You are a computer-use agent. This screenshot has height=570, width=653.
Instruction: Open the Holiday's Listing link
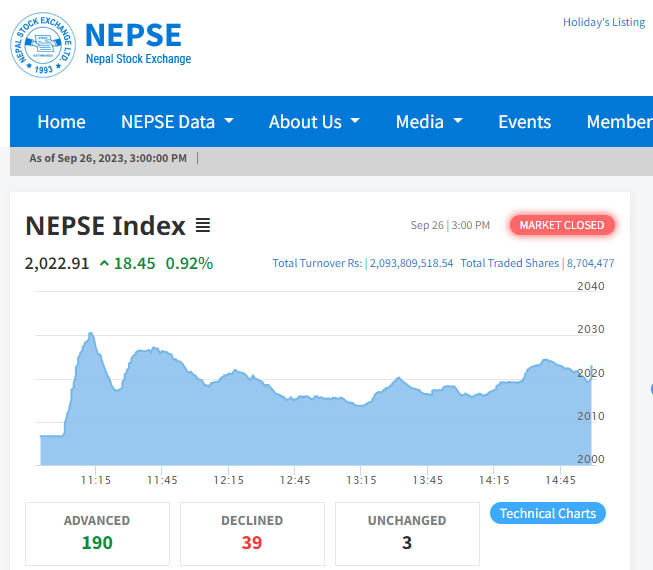click(x=603, y=22)
